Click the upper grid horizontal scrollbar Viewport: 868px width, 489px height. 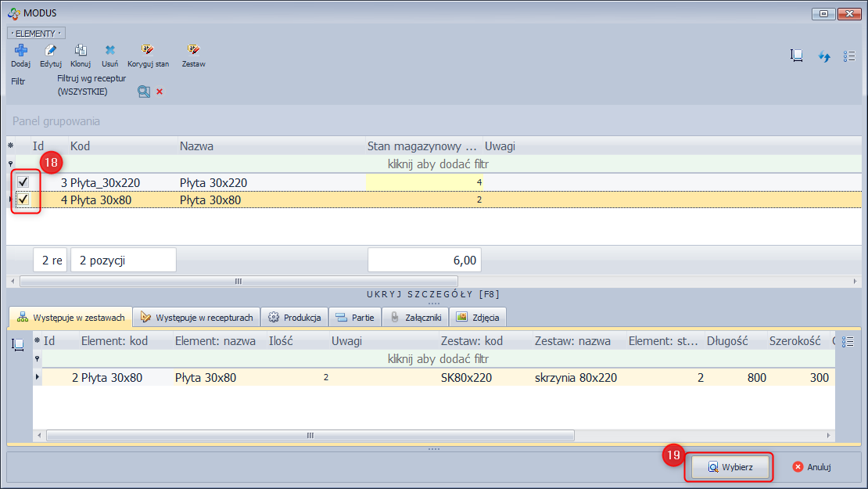[239, 281]
